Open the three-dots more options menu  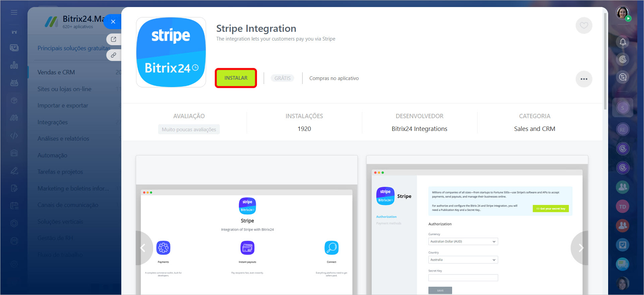click(584, 79)
